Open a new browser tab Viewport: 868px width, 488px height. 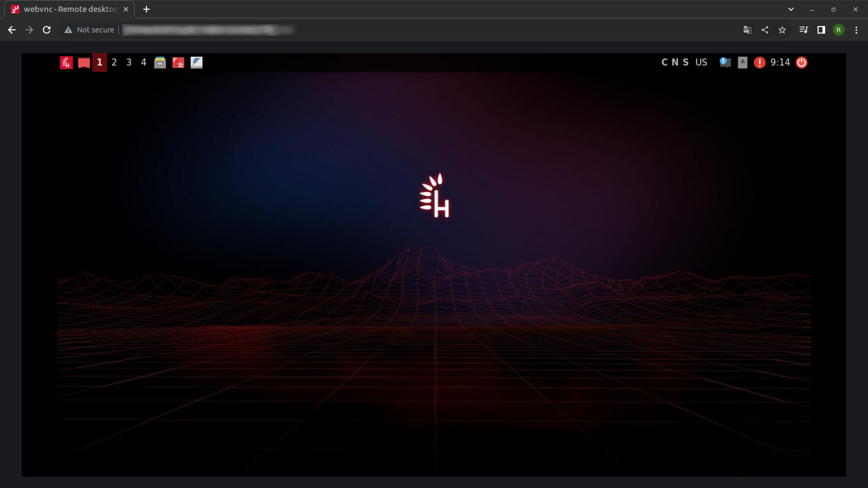pos(146,9)
